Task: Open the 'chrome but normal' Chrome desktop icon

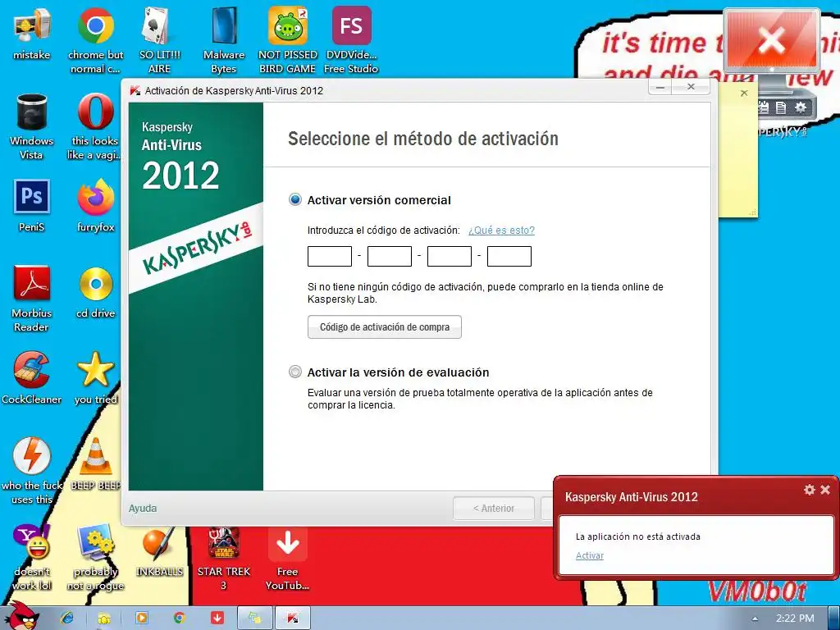Action: tap(95, 40)
